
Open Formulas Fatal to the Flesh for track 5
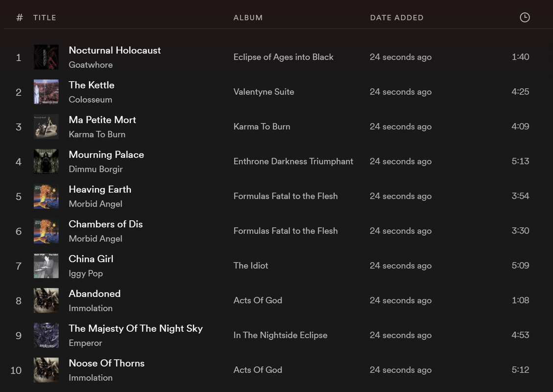pyautogui.click(x=286, y=196)
